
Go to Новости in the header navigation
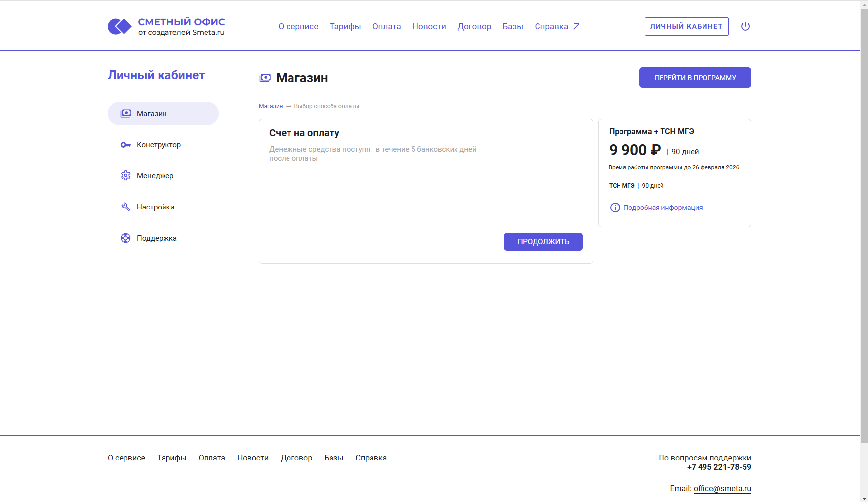[429, 27]
